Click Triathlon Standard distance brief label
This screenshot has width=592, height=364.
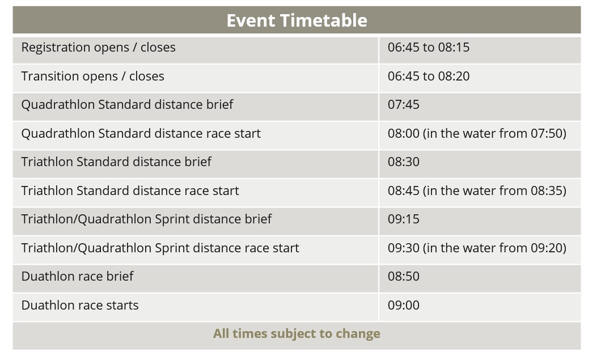click(116, 162)
